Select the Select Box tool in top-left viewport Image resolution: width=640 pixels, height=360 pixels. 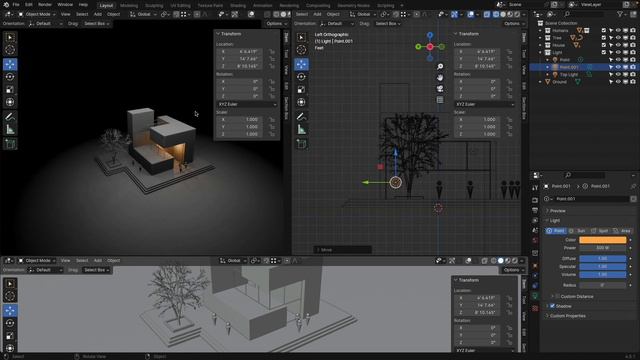10,37
